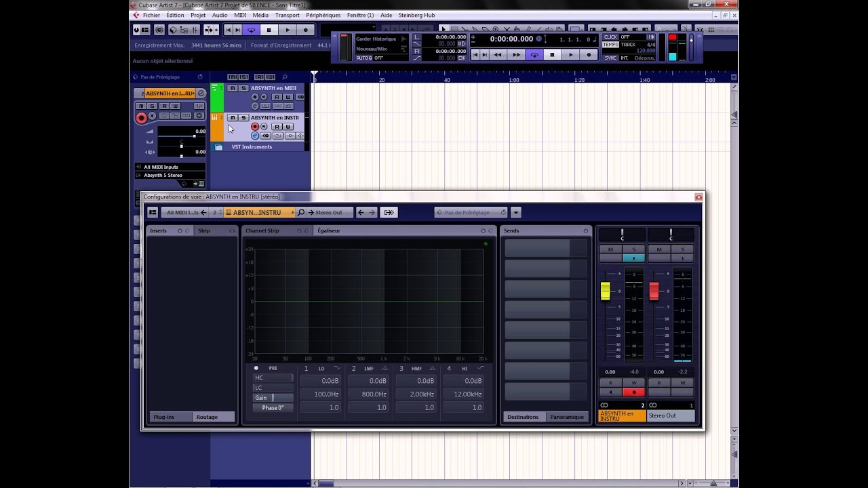868x488 pixels.
Task: Click the channel layout icon in configuration window
Action: (153, 213)
